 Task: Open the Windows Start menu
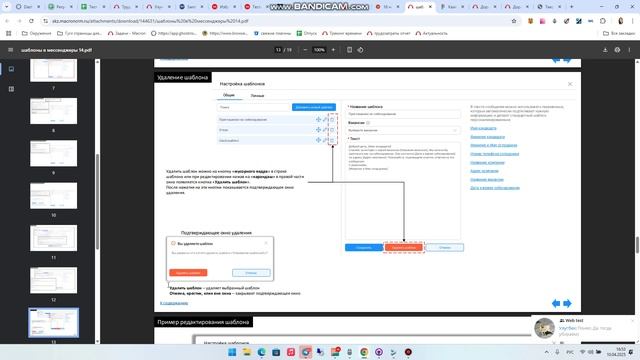[x=232, y=352]
